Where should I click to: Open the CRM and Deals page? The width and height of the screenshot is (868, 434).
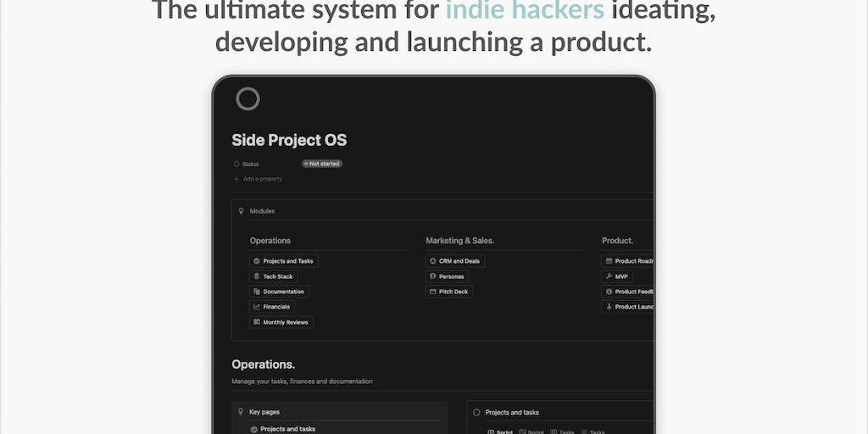coord(455,261)
